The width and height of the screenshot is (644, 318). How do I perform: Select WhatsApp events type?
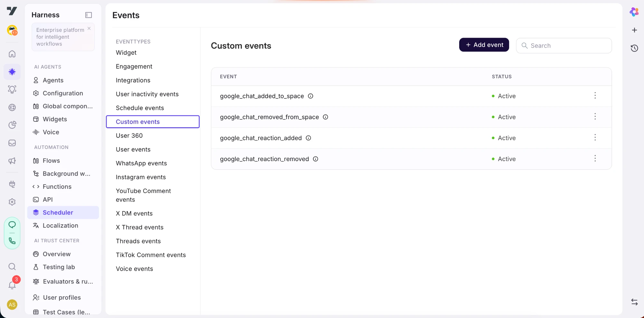(x=141, y=163)
